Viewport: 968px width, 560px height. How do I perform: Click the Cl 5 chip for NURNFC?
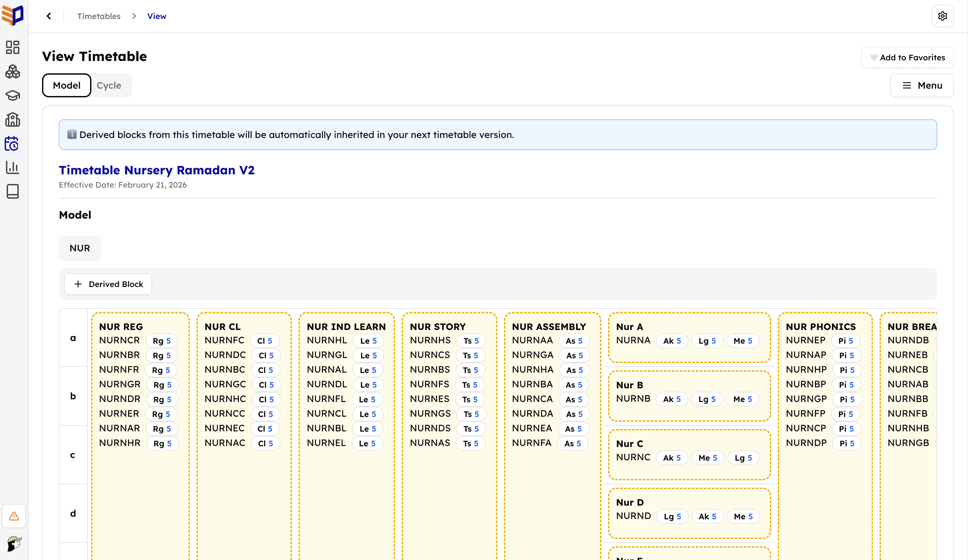(265, 341)
